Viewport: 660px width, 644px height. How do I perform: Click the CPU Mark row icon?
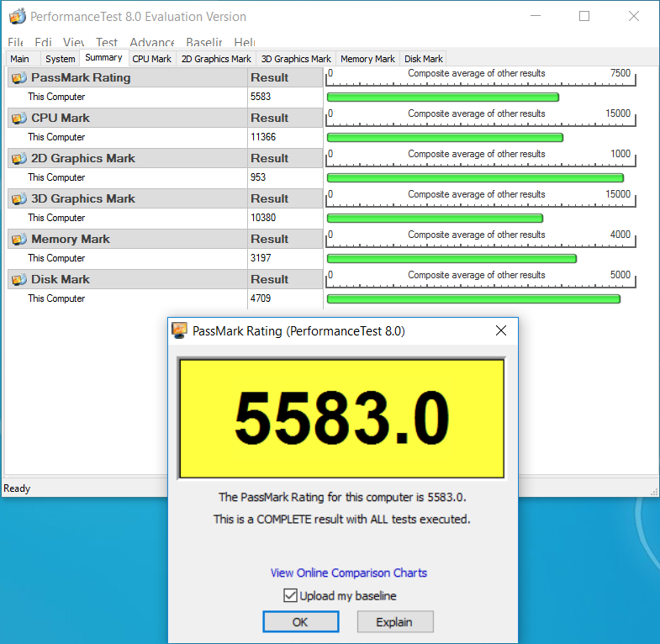click(x=19, y=119)
